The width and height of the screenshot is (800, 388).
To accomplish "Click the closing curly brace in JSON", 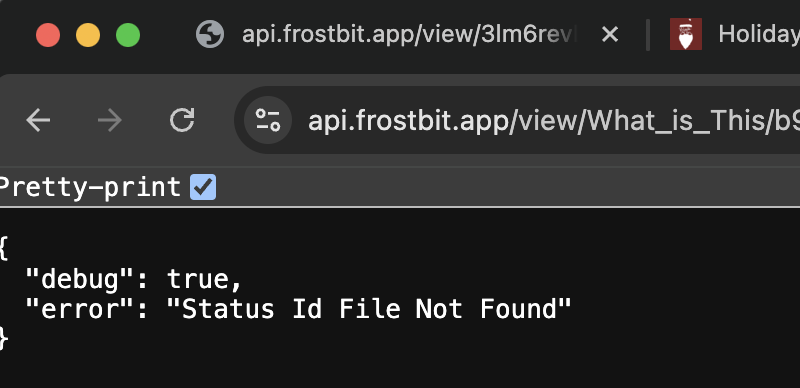I will (x=4, y=338).
